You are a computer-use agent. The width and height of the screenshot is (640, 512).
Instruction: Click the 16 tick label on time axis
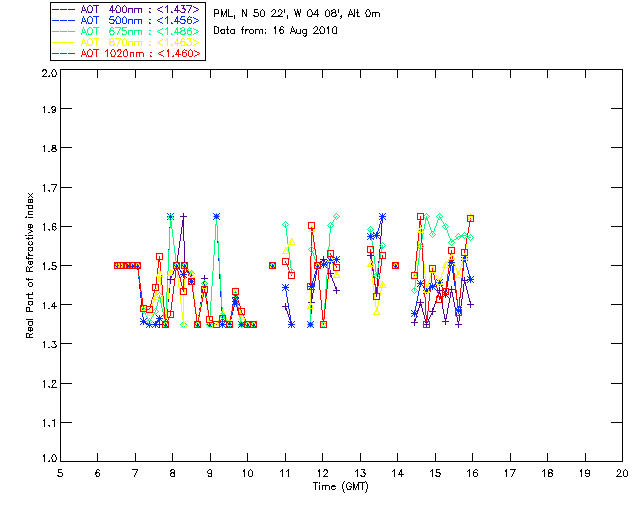pyautogui.click(x=473, y=473)
